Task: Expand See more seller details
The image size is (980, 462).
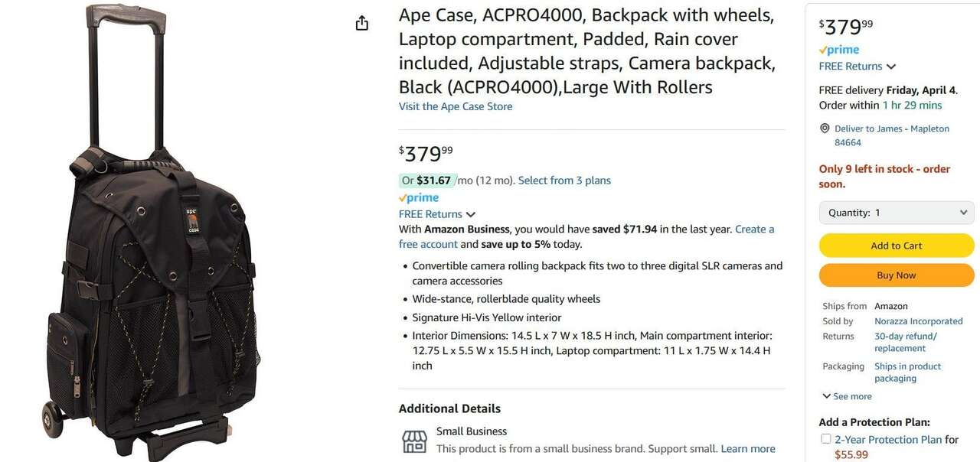Action: click(x=847, y=396)
